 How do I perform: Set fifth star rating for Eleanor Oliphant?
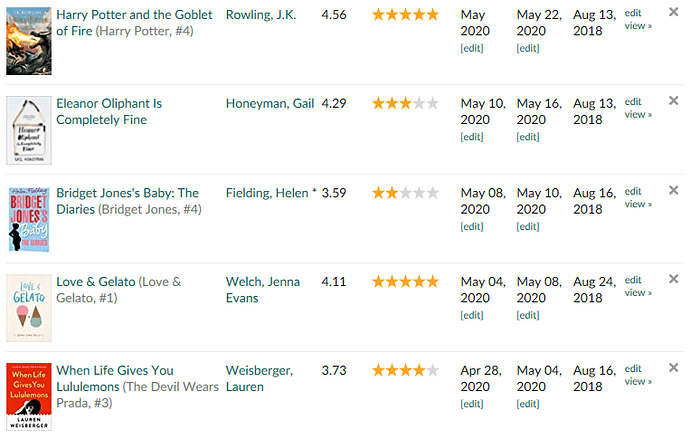433,103
